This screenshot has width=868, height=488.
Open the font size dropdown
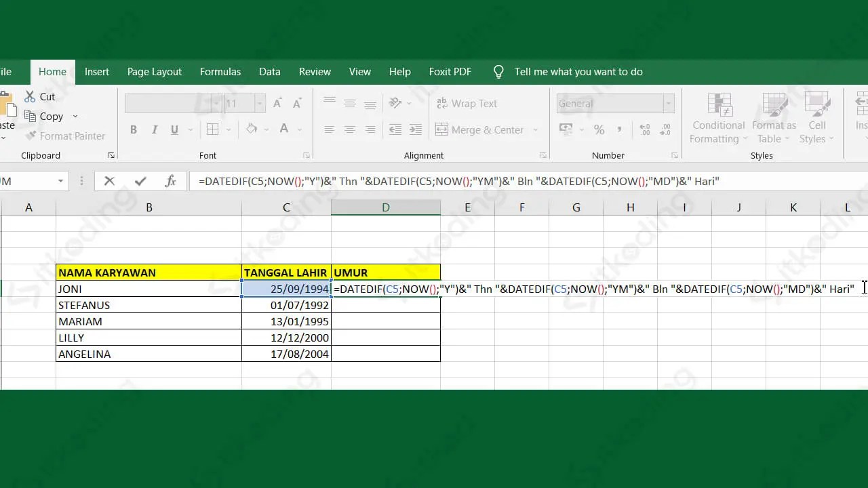260,104
